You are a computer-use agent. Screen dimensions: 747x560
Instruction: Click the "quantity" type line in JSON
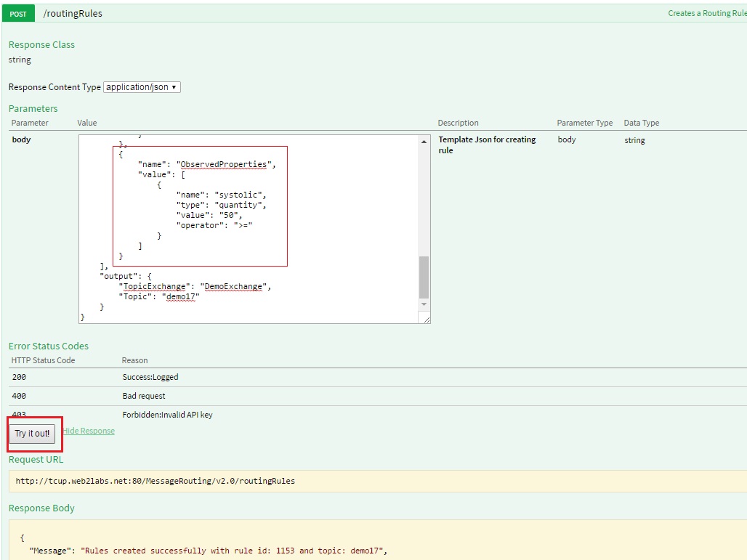(221, 205)
